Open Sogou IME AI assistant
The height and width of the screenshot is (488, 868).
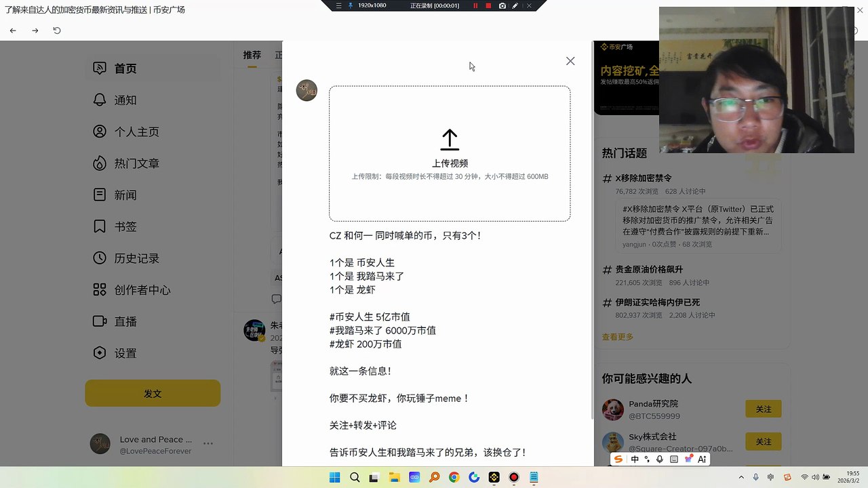pyautogui.click(x=702, y=459)
